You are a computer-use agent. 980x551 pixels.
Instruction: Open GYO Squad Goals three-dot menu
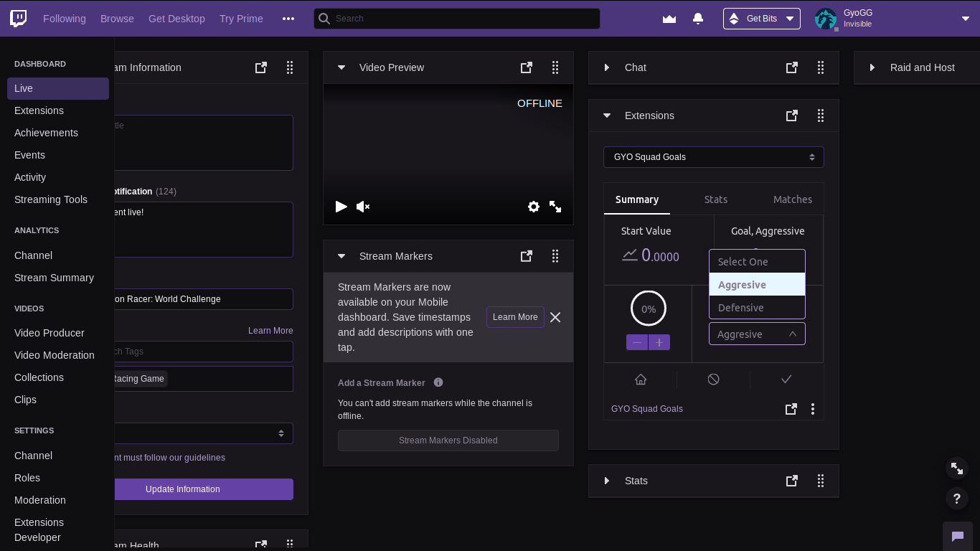point(813,409)
